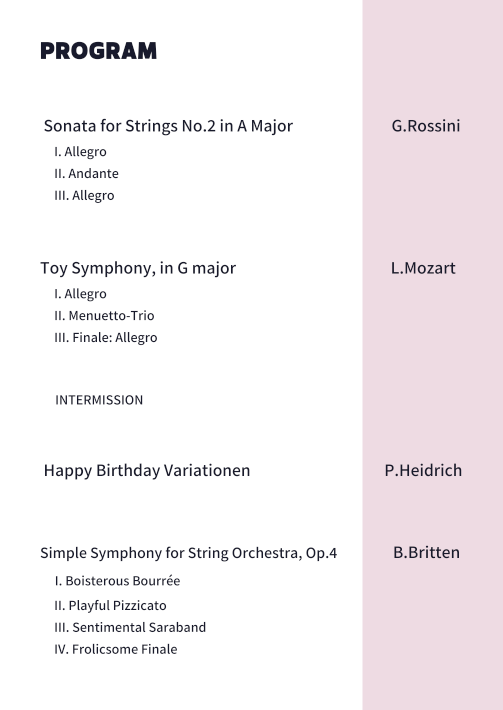Select III. Sentimental Saraband movement
503x710 pixels.
[x=130, y=628]
